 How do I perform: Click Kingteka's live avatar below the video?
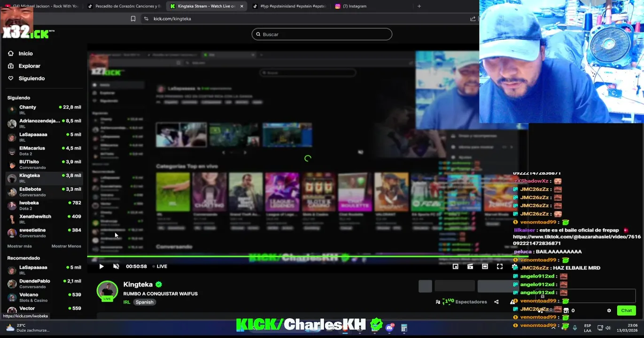pos(107,291)
